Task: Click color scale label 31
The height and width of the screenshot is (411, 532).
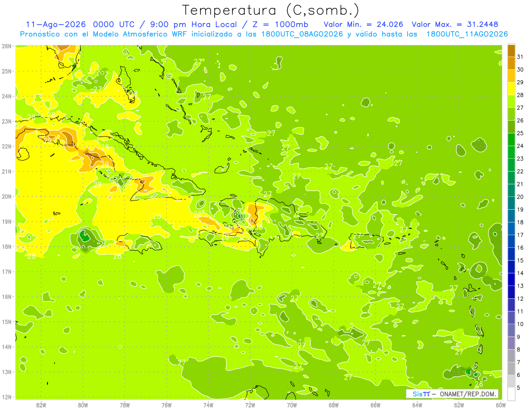Action: point(520,57)
